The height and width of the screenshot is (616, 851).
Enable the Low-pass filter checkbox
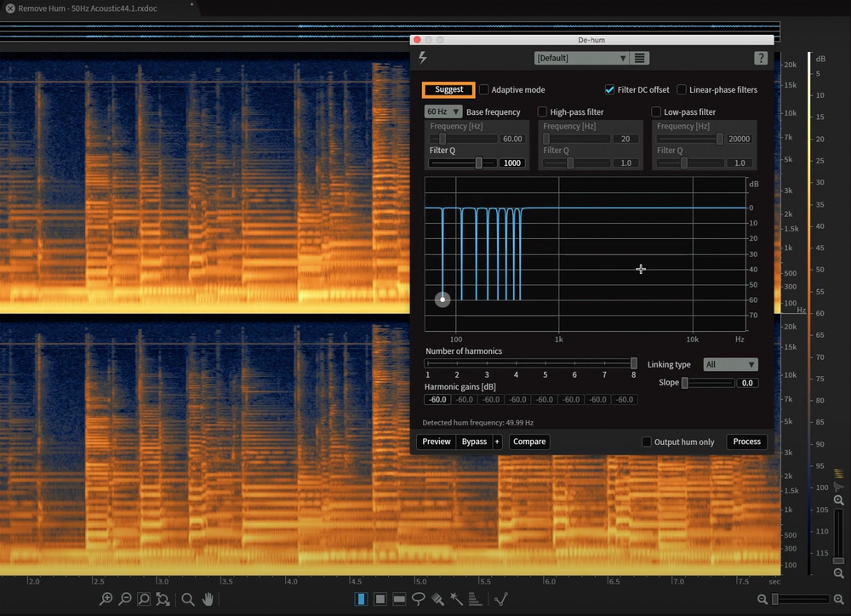click(x=656, y=111)
